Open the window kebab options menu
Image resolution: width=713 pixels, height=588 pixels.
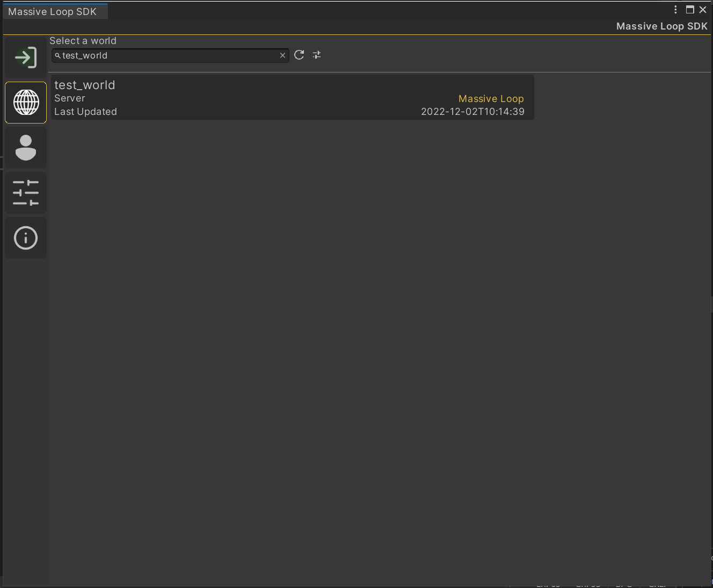[x=675, y=10]
